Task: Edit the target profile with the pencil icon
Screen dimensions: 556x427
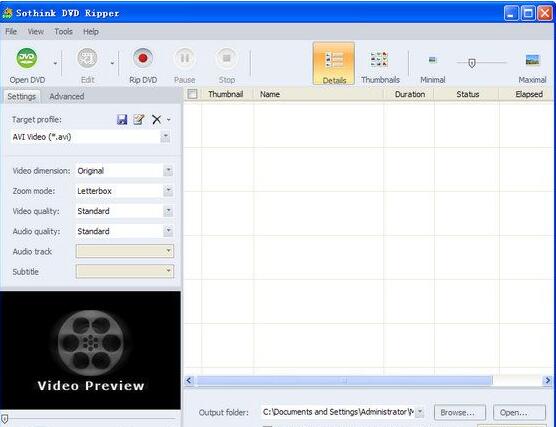Action: pos(139,120)
